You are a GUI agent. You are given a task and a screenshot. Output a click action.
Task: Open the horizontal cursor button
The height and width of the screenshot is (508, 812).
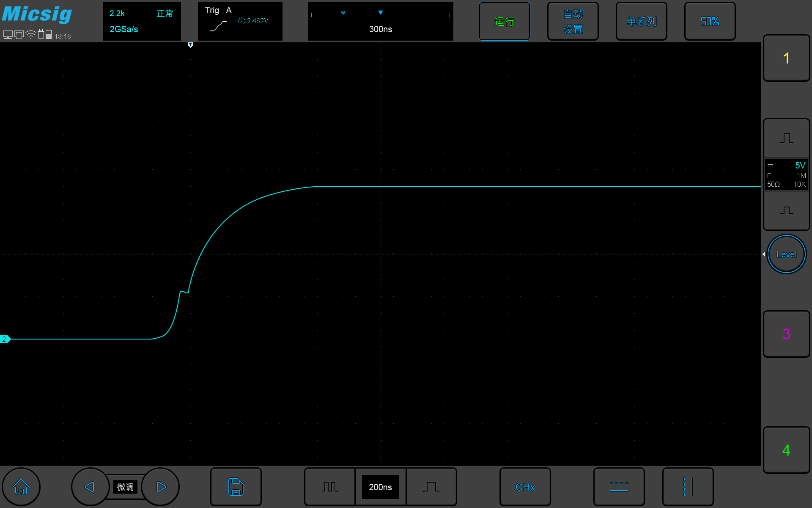coord(619,487)
